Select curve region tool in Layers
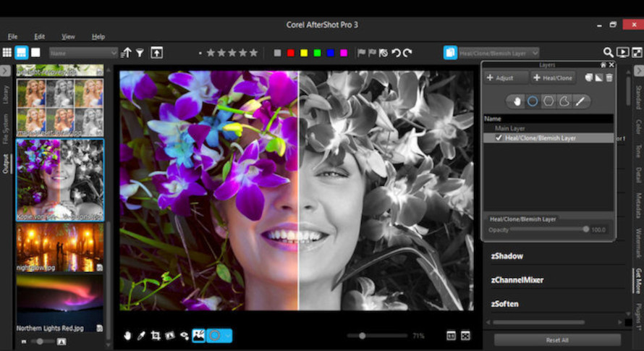 tap(564, 101)
